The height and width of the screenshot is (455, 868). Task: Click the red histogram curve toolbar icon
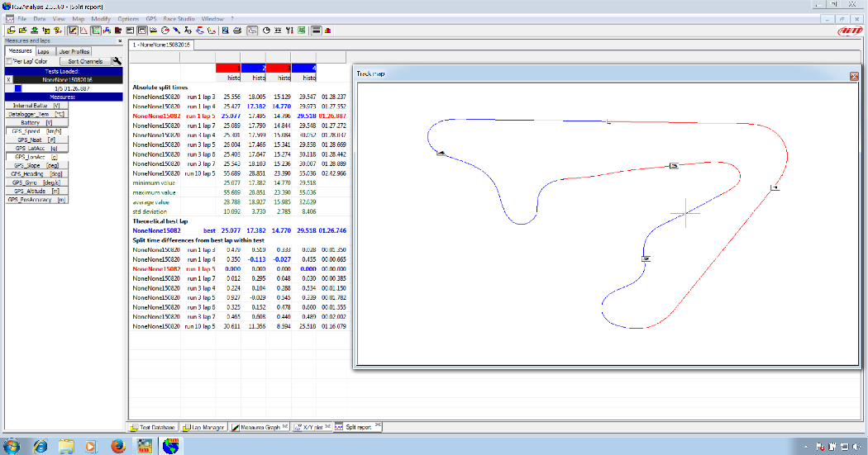83,31
